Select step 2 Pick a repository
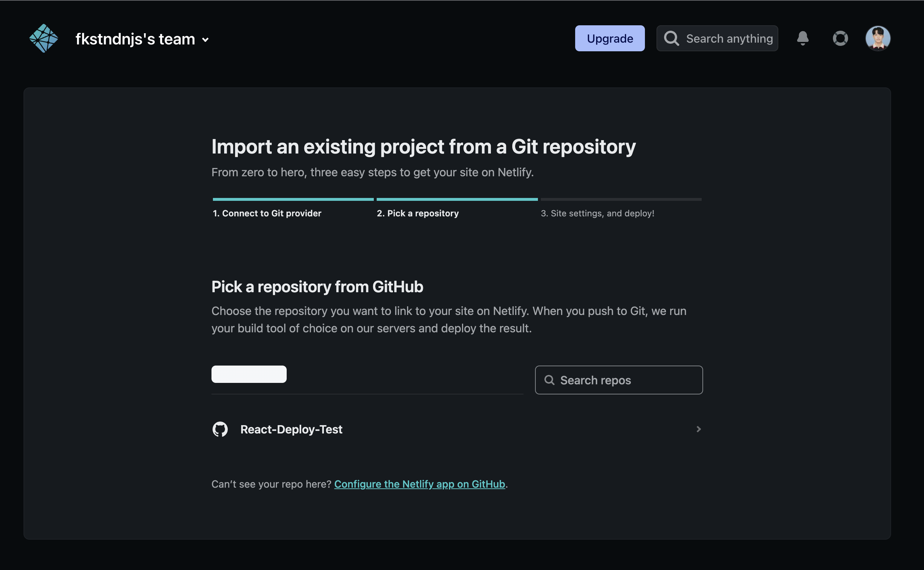The width and height of the screenshot is (924, 570). 418,213
